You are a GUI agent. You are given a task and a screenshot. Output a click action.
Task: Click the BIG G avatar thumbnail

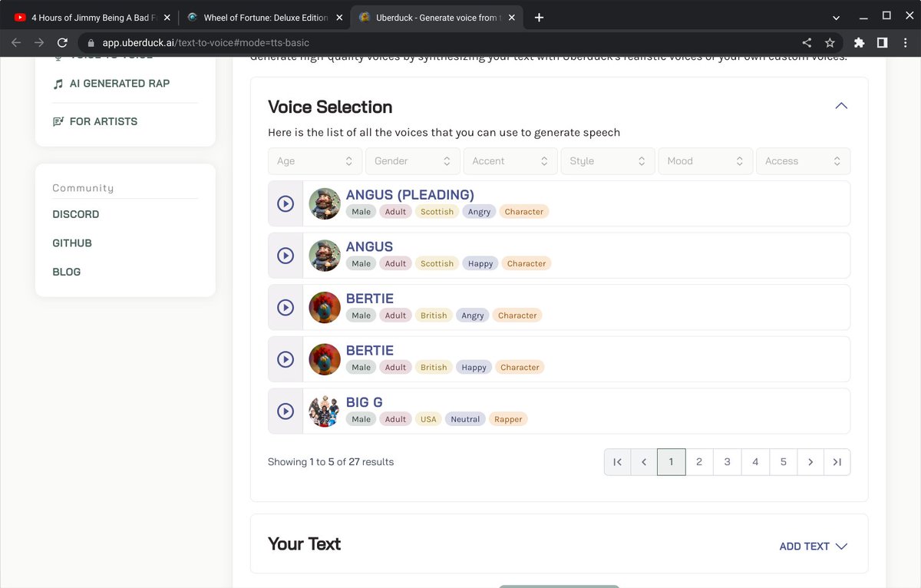(x=325, y=411)
